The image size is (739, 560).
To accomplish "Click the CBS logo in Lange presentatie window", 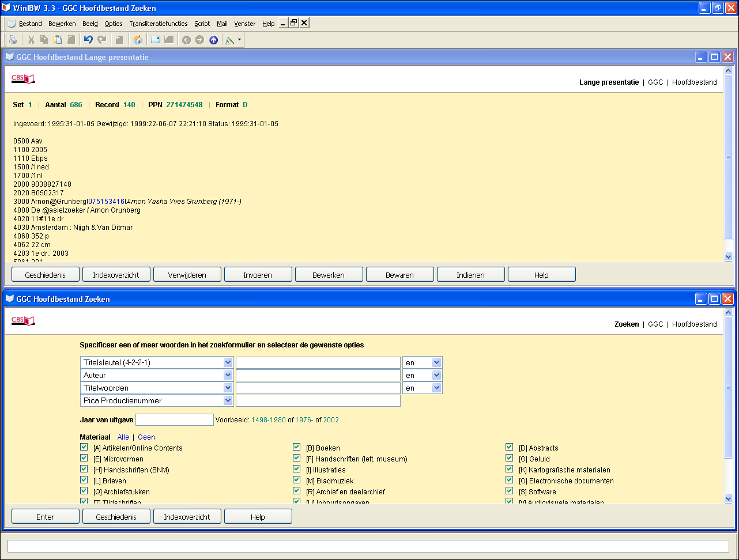I will pyautogui.click(x=23, y=79).
